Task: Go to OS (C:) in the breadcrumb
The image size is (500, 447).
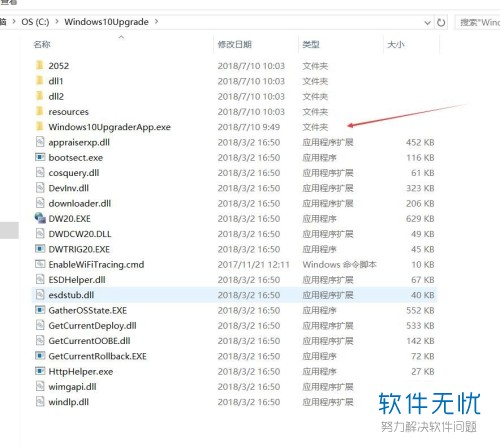Action: tap(35, 22)
